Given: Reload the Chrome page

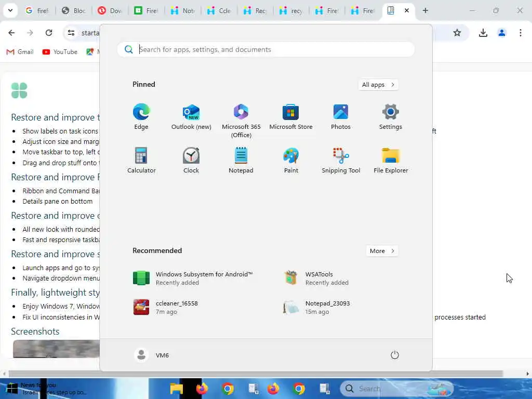Looking at the screenshot, I should [x=49, y=33].
